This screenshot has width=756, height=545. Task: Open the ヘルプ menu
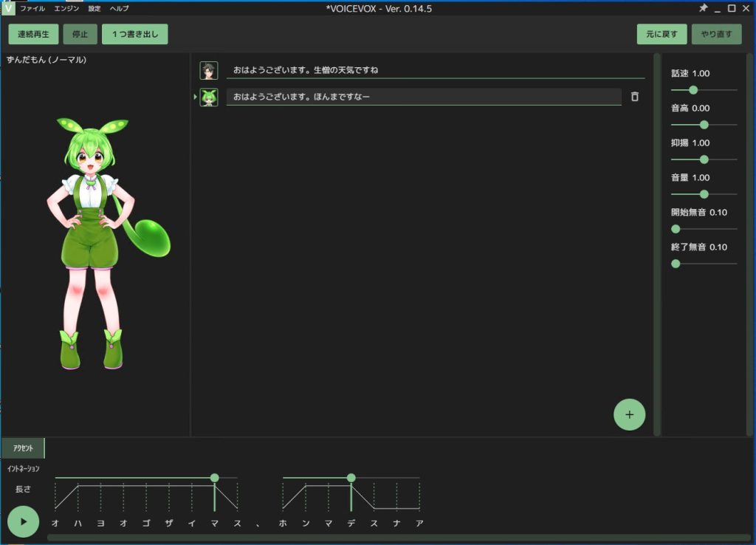tap(119, 9)
